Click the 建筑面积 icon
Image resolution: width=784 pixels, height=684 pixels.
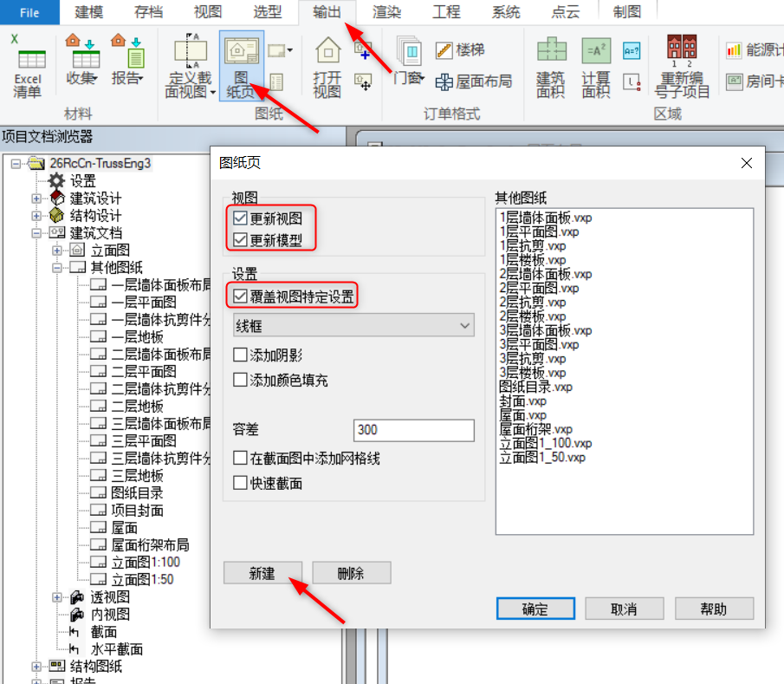pyautogui.click(x=551, y=67)
